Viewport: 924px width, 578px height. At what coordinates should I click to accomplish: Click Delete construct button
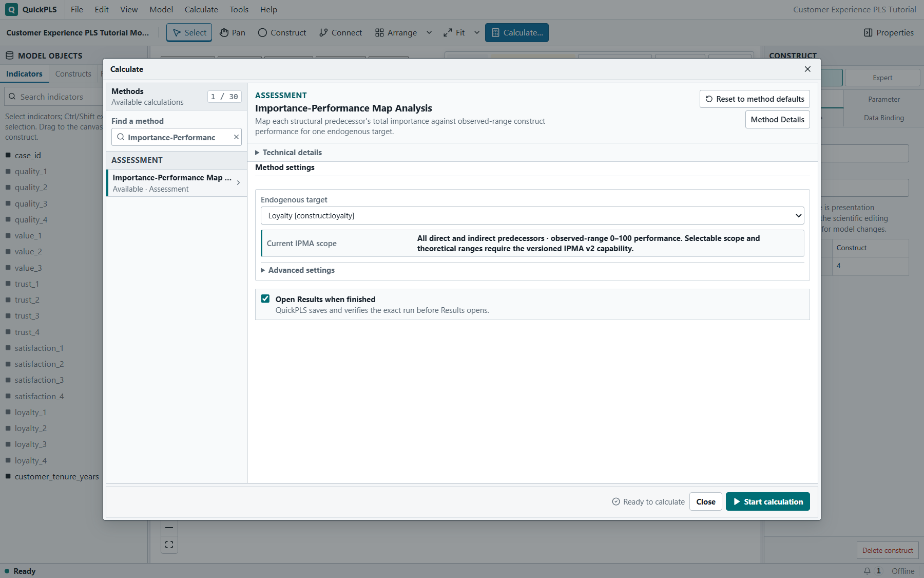tap(888, 550)
